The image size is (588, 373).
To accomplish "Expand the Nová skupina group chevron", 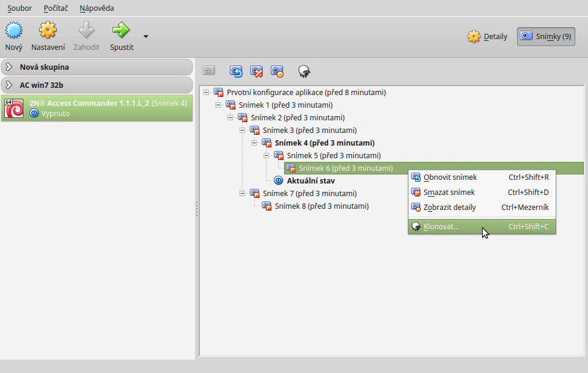I will click(x=9, y=67).
